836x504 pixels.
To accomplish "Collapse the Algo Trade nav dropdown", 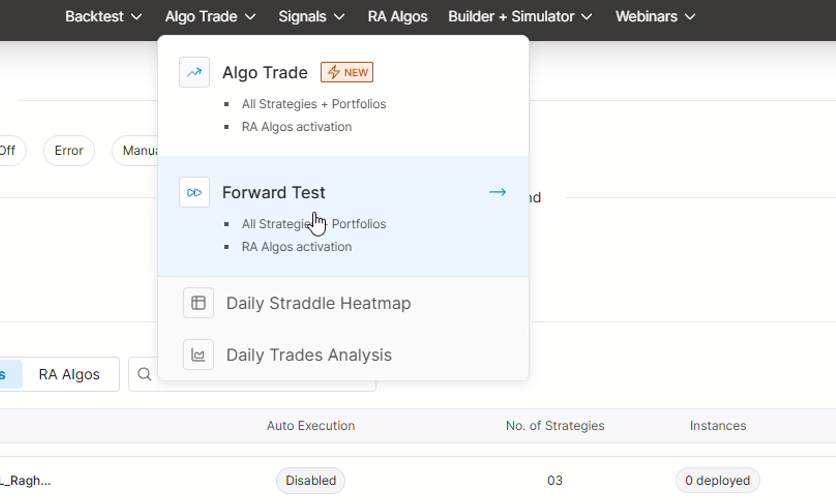I will 210,16.
